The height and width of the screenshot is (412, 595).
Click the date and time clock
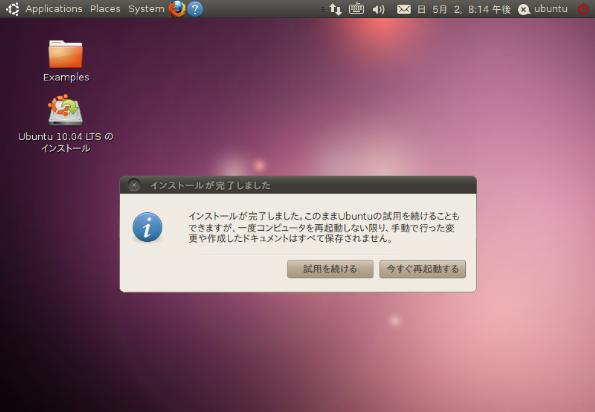(464, 9)
